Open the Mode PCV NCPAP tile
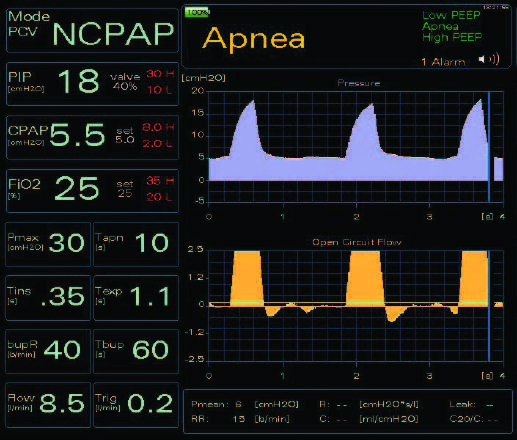Image resolution: width=517 pixels, height=440 pixels. point(92,31)
